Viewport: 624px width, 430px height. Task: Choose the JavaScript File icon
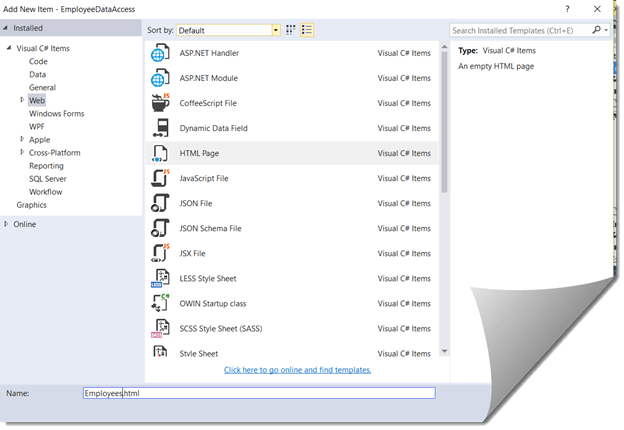tap(160, 178)
